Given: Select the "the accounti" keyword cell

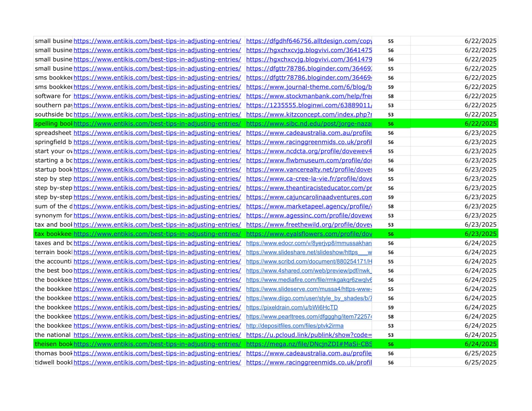Looking at the screenshot, I should [54, 261].
